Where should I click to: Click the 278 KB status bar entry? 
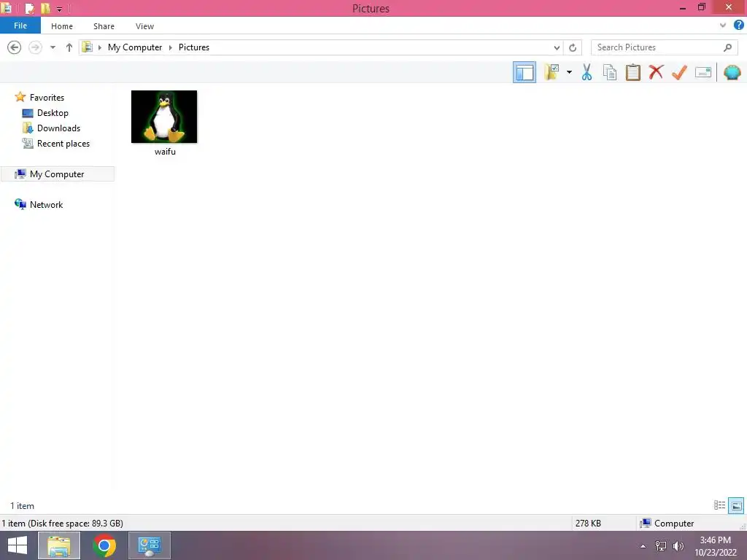click(588, 523)
